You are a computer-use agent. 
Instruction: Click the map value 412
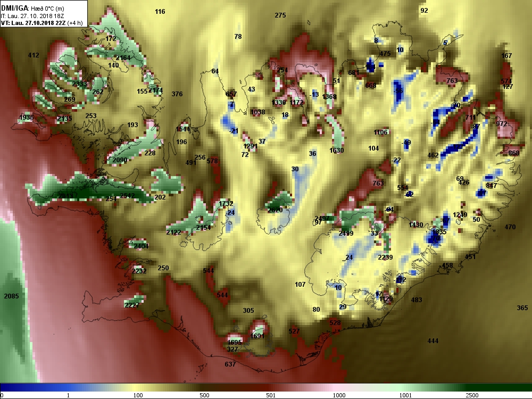[33, 55]
